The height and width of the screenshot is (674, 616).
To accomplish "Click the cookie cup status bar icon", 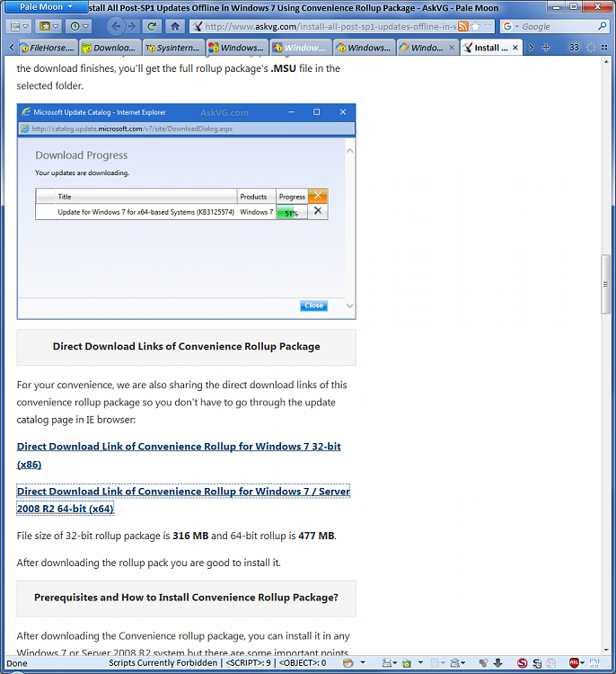I will [348, 663].
